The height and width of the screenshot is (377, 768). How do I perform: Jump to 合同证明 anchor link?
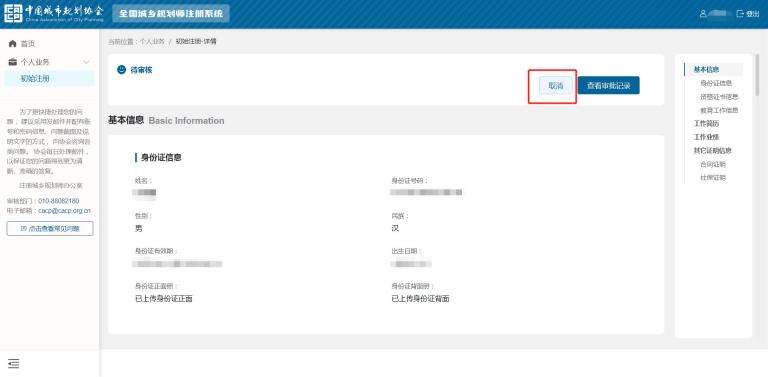713,165
